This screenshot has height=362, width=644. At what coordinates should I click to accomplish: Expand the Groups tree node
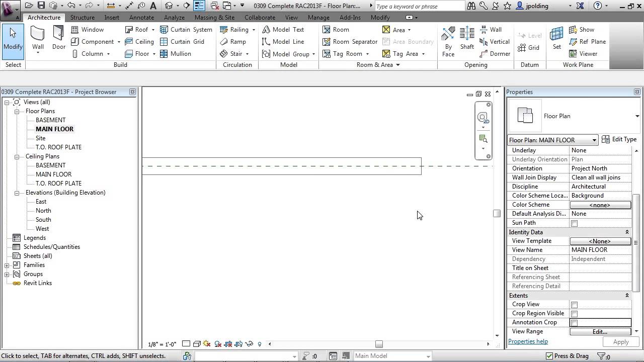click(8, 274)
